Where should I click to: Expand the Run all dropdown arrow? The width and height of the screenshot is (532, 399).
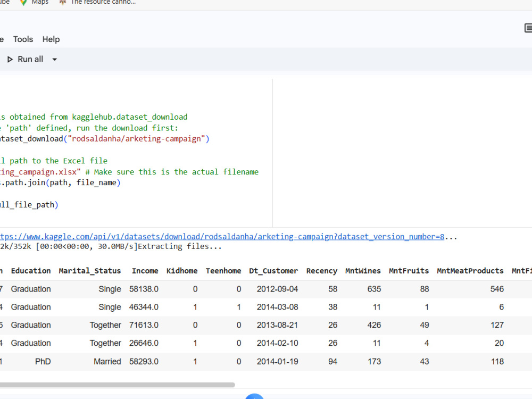(54, 60)
